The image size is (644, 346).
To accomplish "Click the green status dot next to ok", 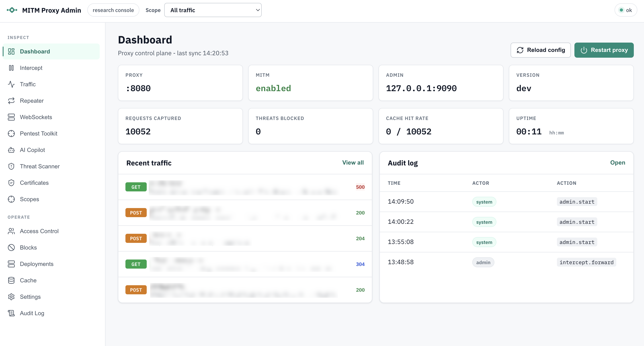I will [x=621, y=10].
